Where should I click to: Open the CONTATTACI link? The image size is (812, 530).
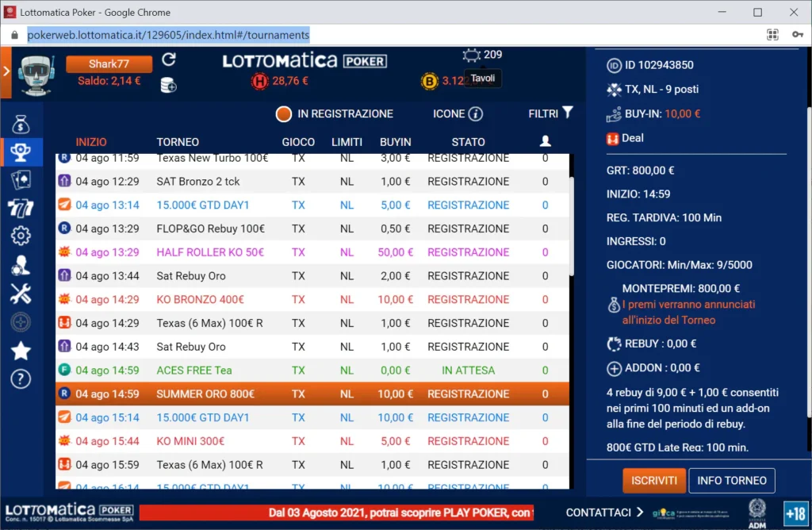coord(604,513)
